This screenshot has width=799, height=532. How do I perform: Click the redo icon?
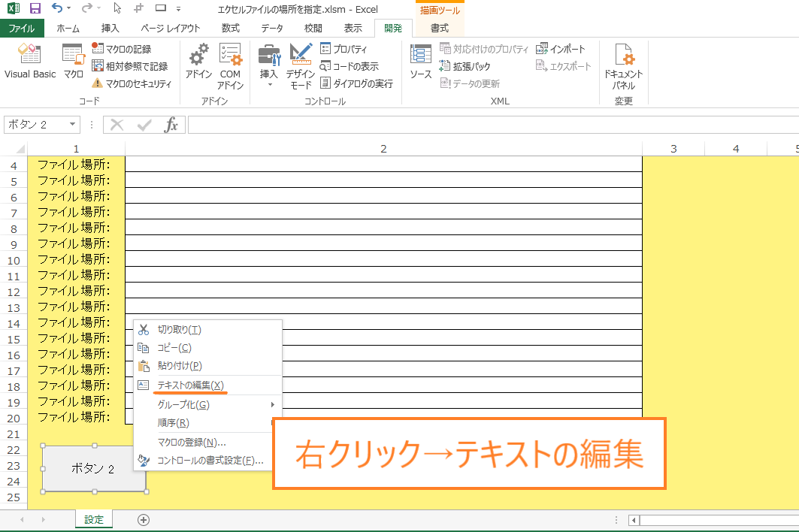click(x=86, y=8)
